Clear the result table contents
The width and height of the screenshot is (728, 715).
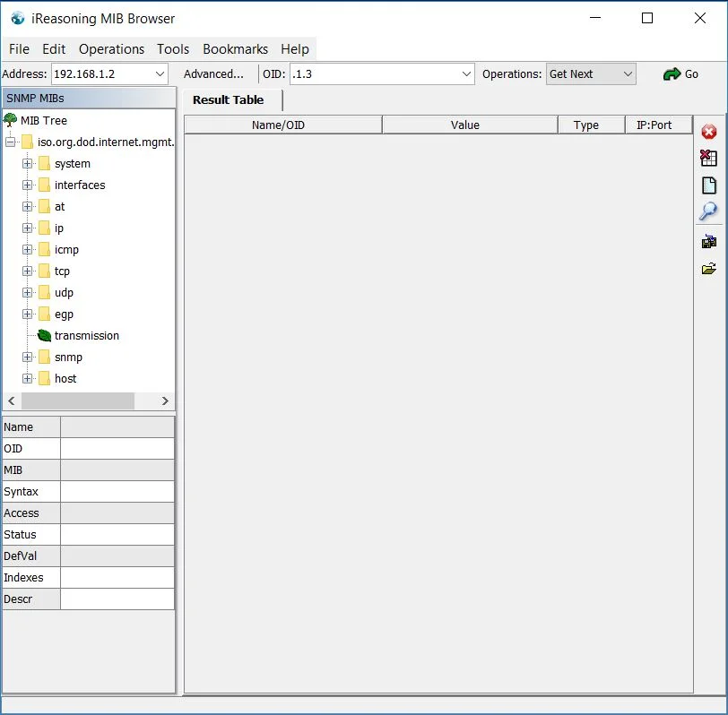point(710,159)
